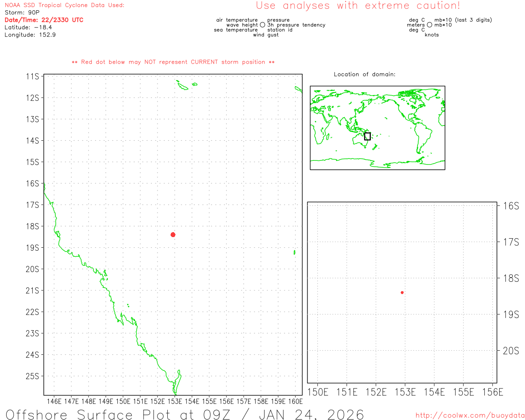Screen dimensions: 525x420
Task: Click the small green island near 160E 19S
Action: tap(294, 252)
